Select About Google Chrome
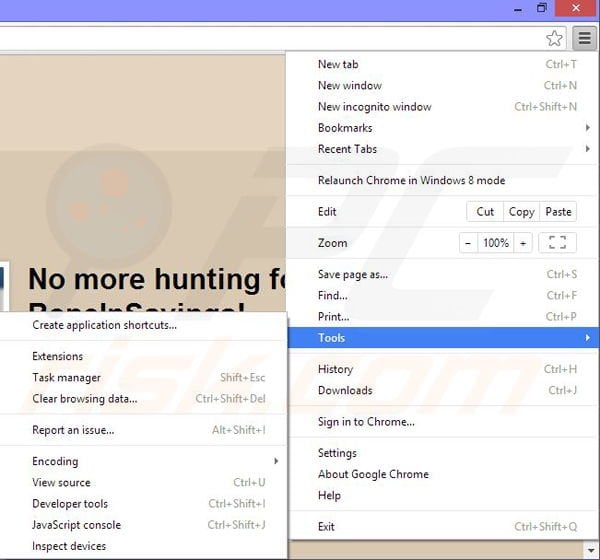600x560 pixels. click(442, 474)
